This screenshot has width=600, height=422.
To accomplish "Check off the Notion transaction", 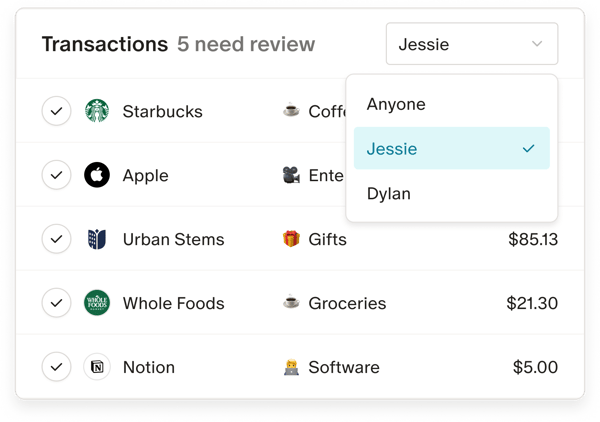I will pos(57,367).
